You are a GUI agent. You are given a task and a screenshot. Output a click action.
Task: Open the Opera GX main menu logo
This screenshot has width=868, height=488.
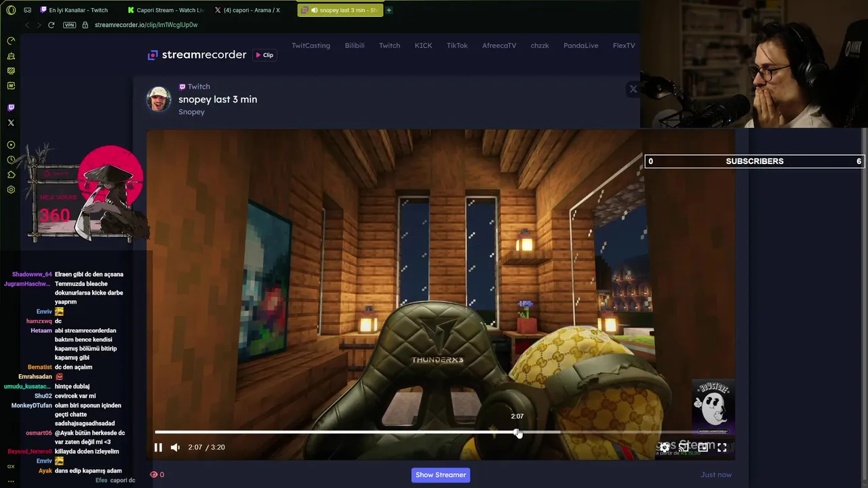[x=11, y=10]
